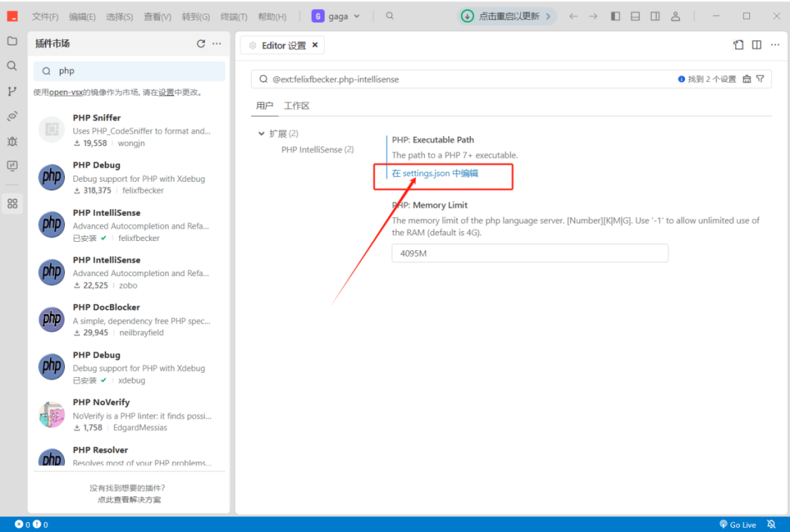Click the notifications bell in status bar
790x532 pixels.
click(771, 524)
